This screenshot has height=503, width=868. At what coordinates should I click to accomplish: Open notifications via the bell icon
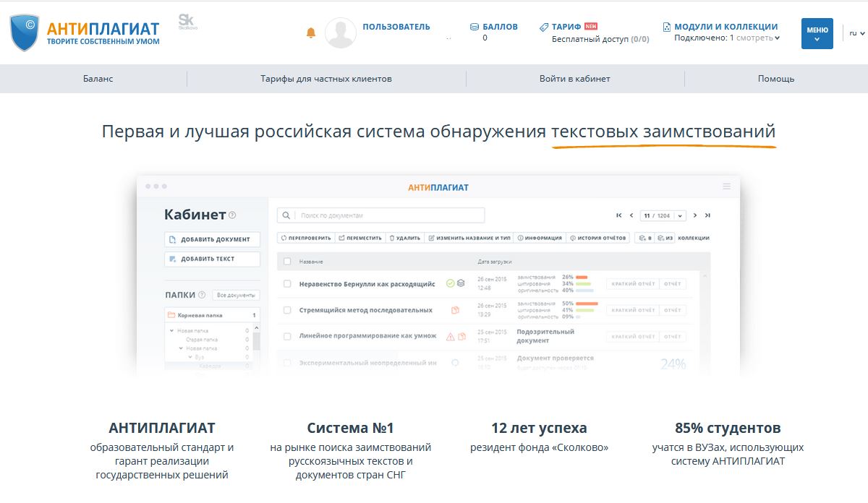(x=311, y=33)
